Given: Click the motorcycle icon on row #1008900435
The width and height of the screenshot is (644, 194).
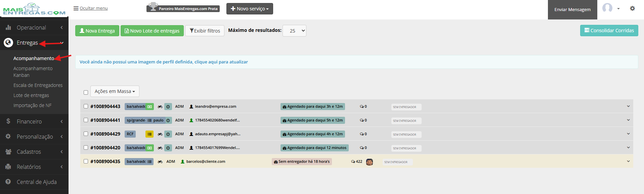Looking at the screenshot, I should coord(160,162).
